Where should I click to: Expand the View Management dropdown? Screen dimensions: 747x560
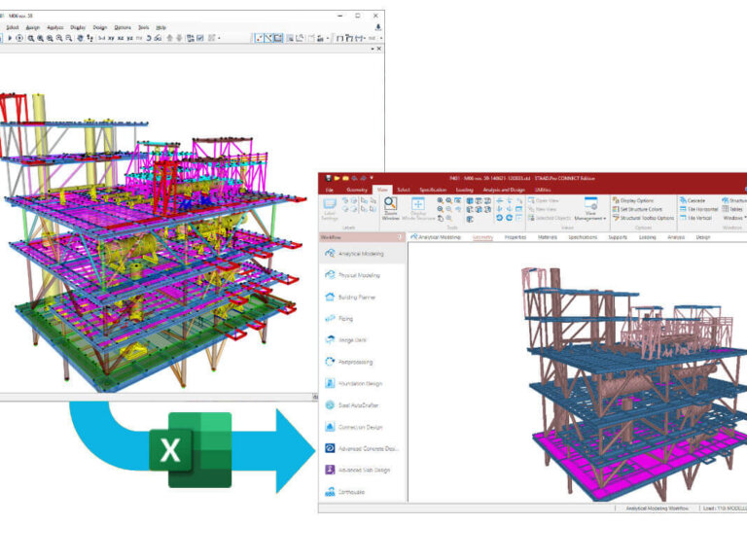(x=590, y=210)
